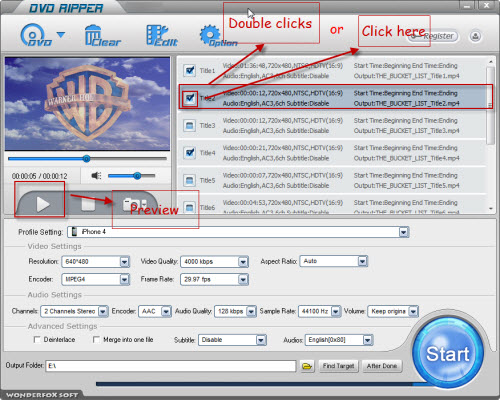Enable Merge into one file
500x400 pixels.
(96, 339)
